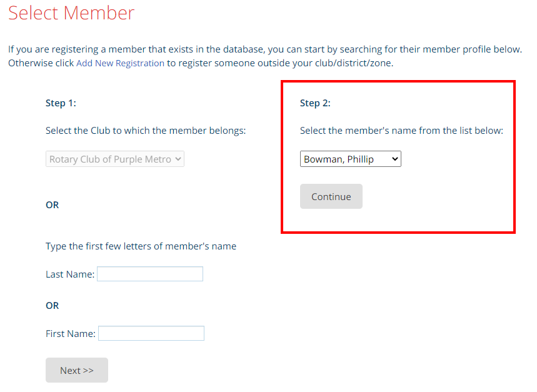Click the Select Member page heading
Viewport: 537px width, 392px height.
point(71,13)
